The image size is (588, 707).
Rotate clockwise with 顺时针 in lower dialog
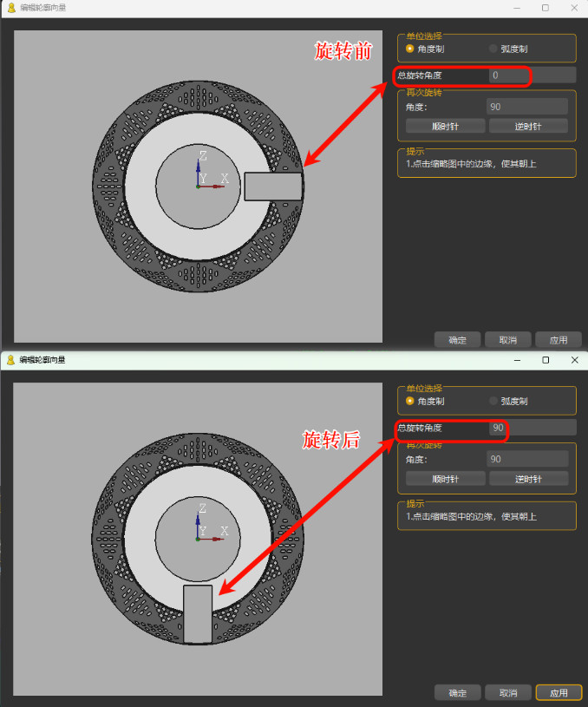(x=445, y=479)
